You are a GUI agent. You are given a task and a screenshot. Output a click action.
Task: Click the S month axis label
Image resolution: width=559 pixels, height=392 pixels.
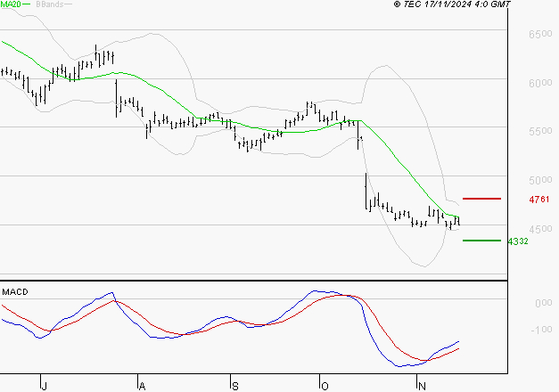[235, 387]
